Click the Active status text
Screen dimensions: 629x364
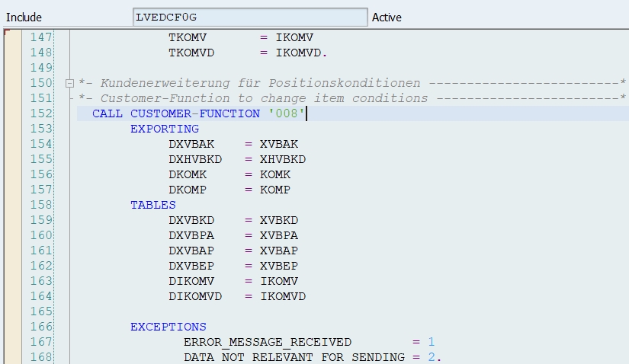click(x=387, y=17)
